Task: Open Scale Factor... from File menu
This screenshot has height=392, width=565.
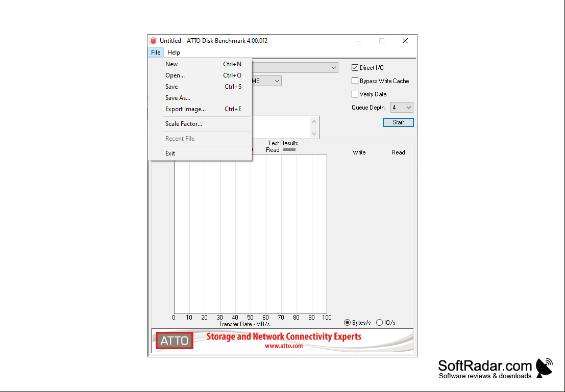Action: point(200,123)
